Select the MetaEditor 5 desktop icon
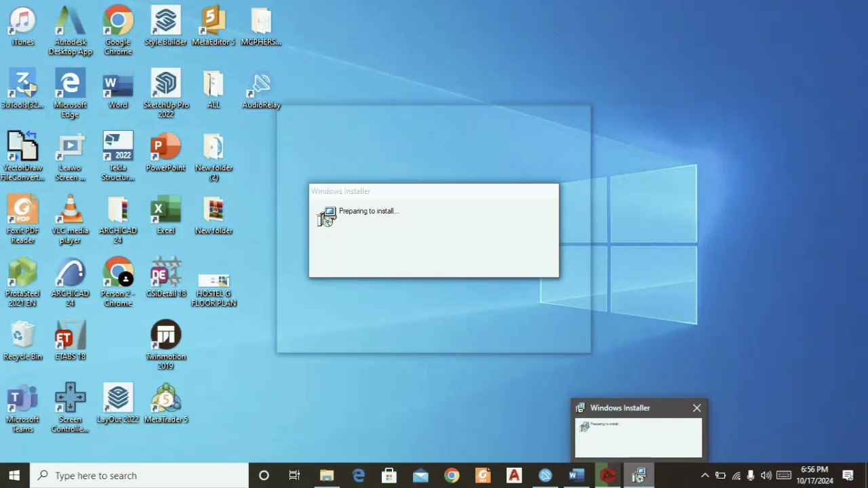Image resolution: width=868 pixels, height=488 pixels. point(214,26)
